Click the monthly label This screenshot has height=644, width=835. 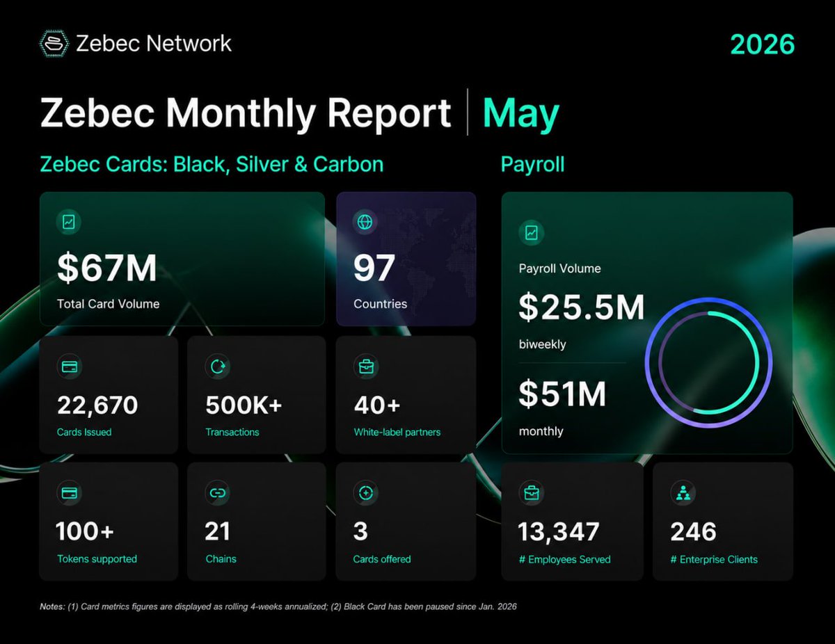[x=541, y=431]
